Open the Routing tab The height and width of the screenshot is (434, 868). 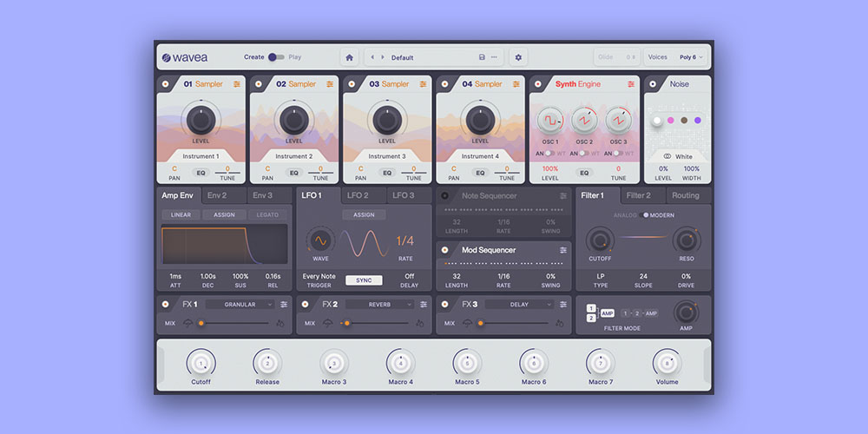pos(688,195)
